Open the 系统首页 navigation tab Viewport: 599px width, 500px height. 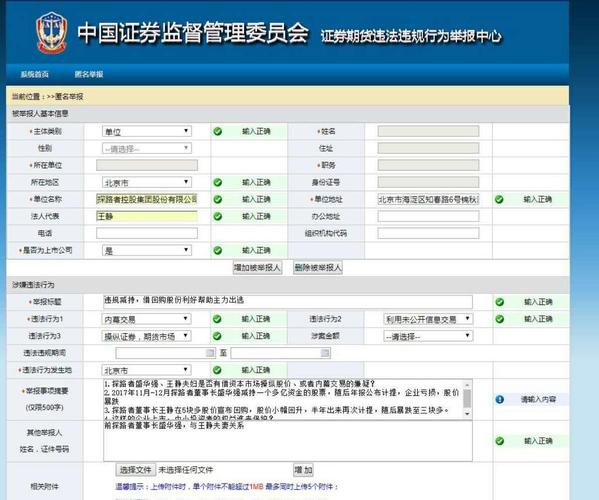(34, 74)
